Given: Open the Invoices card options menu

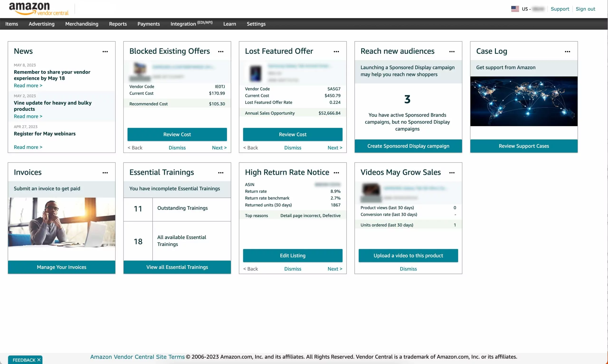Looking at the screenshot, I should [x=105, y=172].
